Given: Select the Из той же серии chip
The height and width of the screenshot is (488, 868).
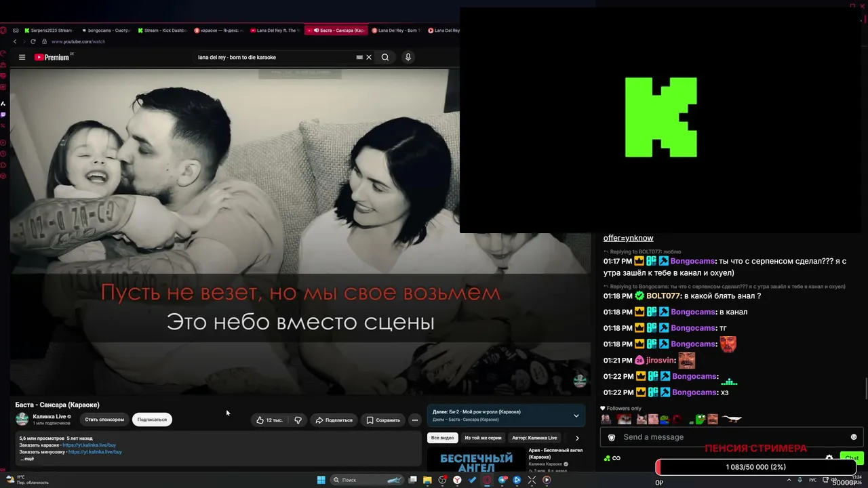Looking at the screenshot, I should point(483,438).
